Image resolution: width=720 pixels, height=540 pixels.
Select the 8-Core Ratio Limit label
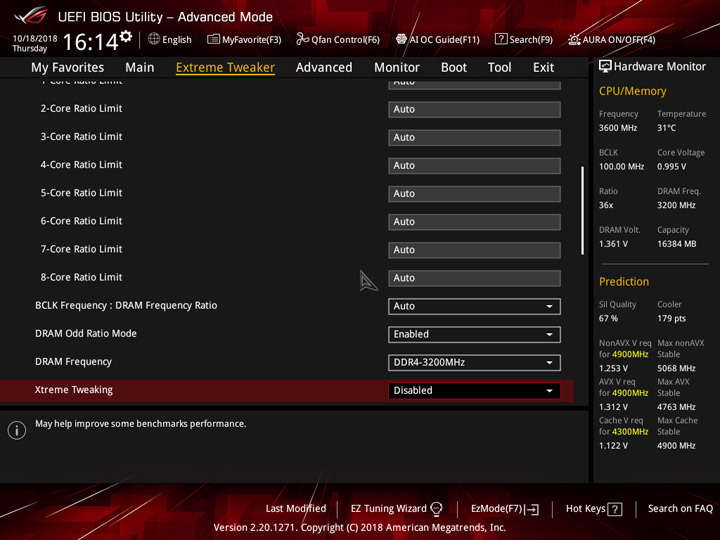click(x=81, y=277)
